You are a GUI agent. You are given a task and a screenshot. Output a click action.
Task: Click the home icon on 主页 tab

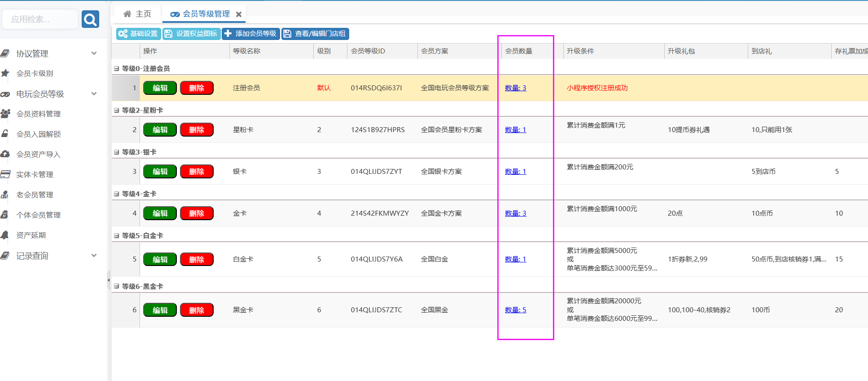pos(127,14)
